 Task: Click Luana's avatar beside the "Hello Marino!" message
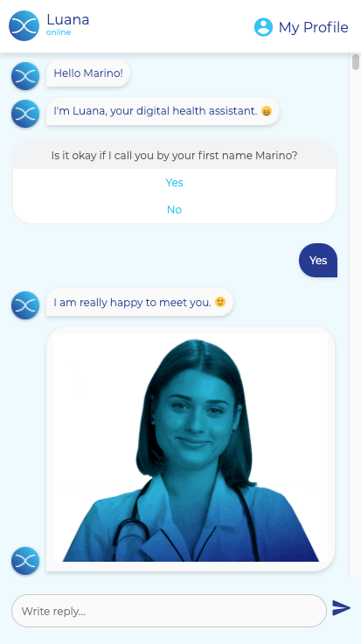[25, 76]
